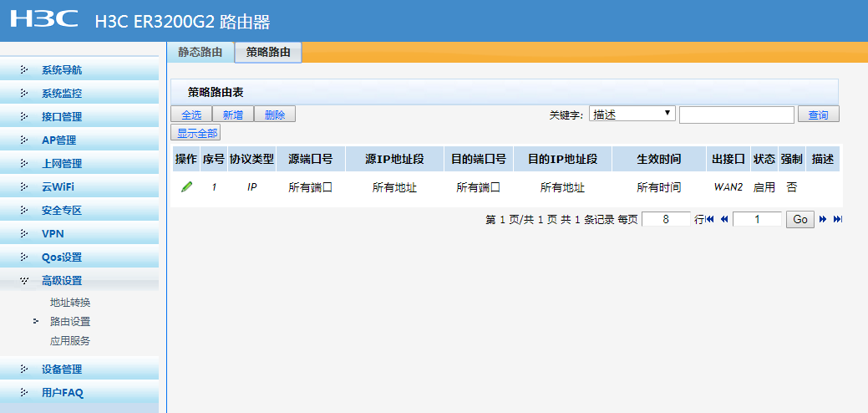
Task: Jump to last page arrow icon
Action: tap(837, 219)
